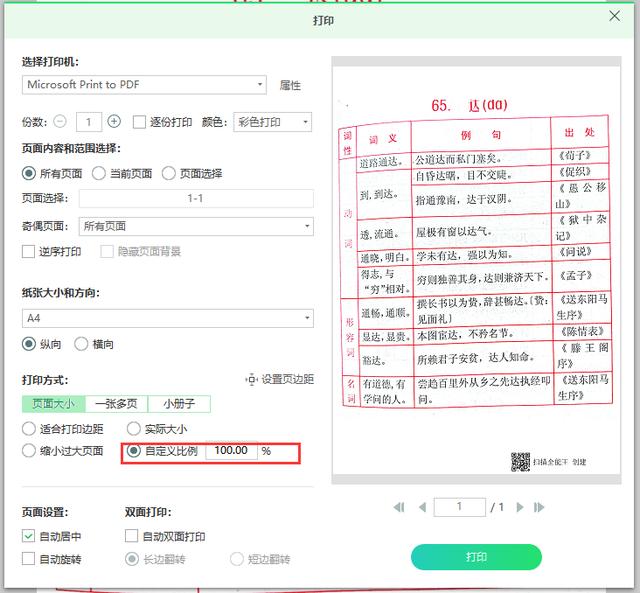The height and width of the screenshot is (593, 640).
Task: Switch to 小册子 booklet tab
Action: 179,404
